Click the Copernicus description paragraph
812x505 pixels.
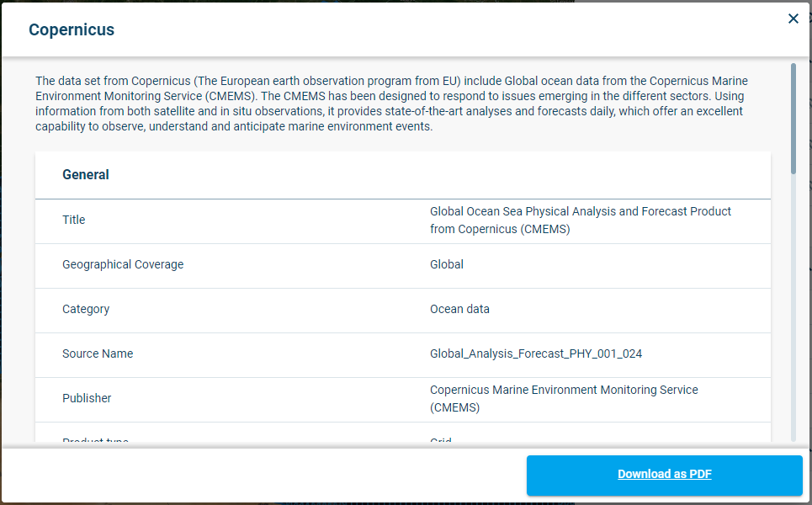[391, 104]
